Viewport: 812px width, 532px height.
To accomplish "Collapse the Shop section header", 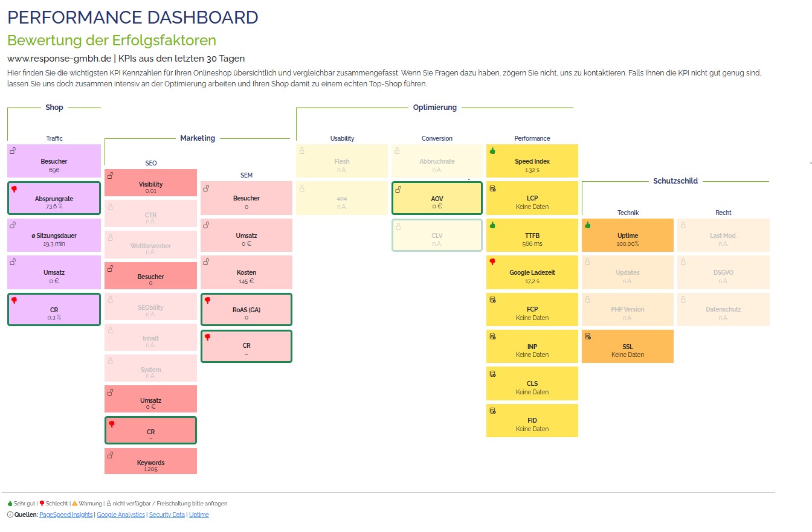I will pyautogui.click(x=54, y=107).
